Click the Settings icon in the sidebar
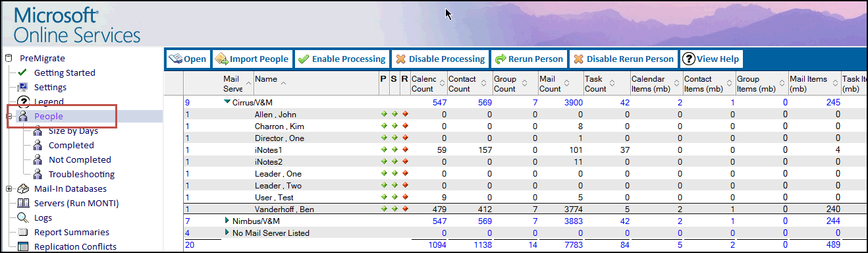Viewport: 868px width, 253px height. (23, 87)
